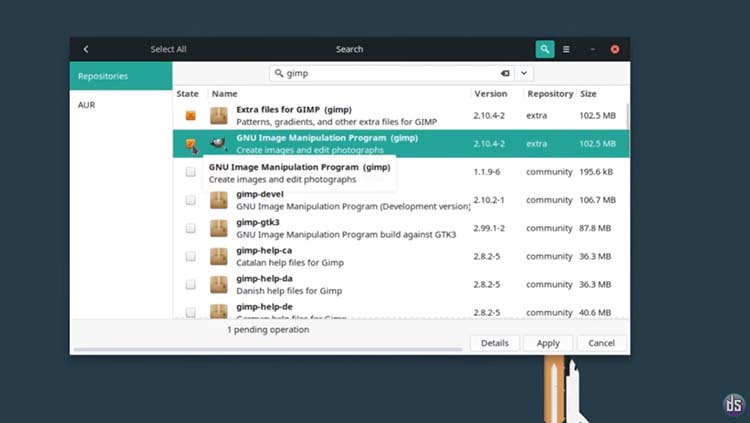Sort by the Repository column header
The image size is (750, 423).
coord(550,94)
